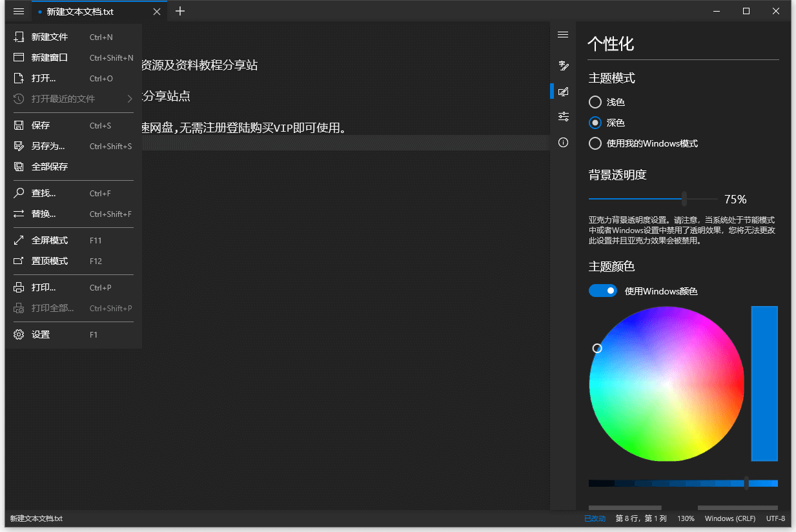Select 另存为... in the menu
The height and width of the screenshot is (532, 796).
click(x=73, y=147)
